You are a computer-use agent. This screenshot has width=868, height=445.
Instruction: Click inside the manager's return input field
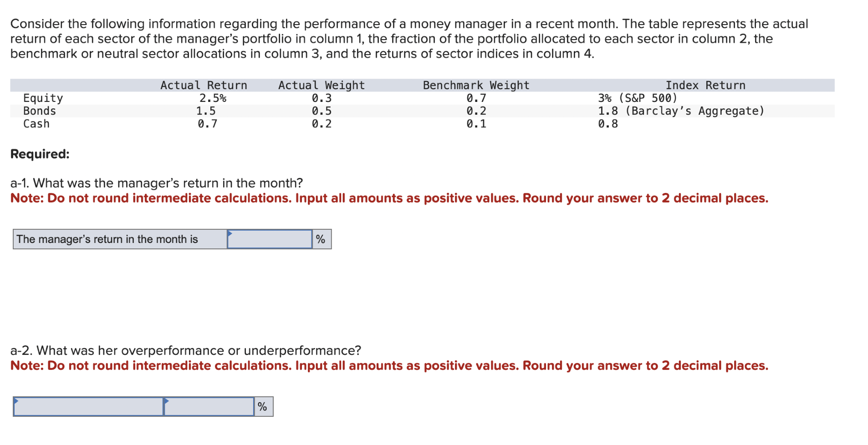pyautogui.click(x=269, y=238)
